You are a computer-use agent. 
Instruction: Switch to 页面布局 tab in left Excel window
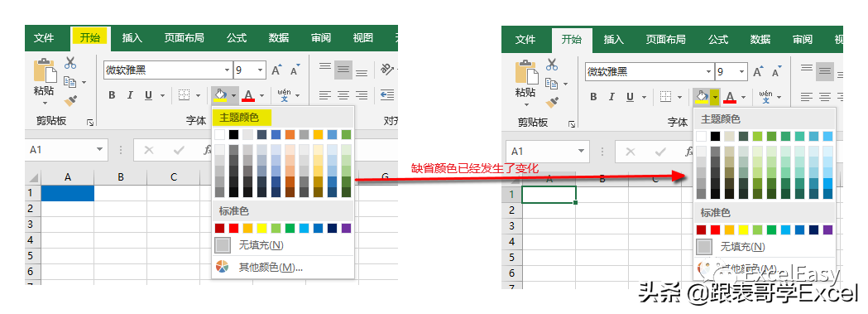[x=184, y=37]
